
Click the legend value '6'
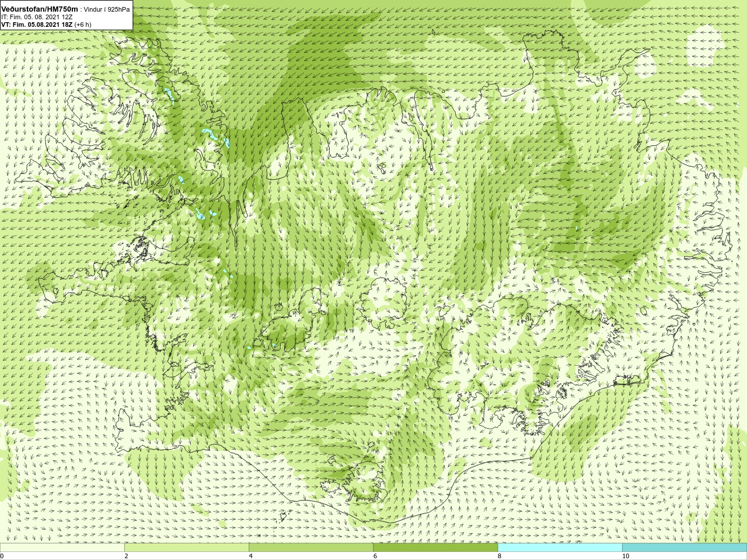click(x=375, y=556)
